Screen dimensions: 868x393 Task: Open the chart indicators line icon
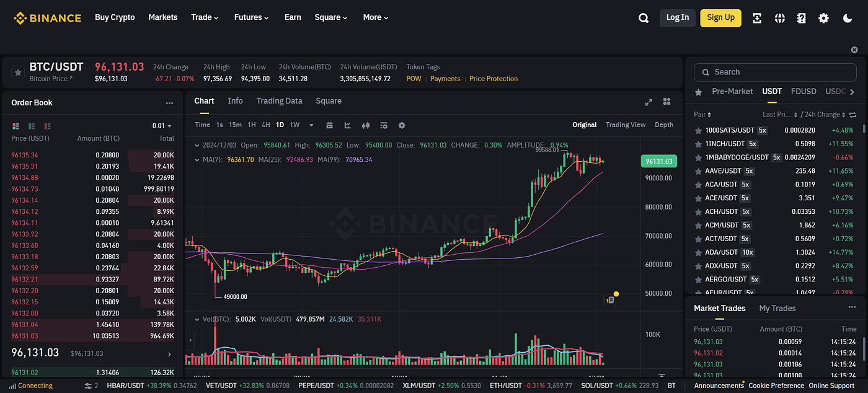[348, 125]
